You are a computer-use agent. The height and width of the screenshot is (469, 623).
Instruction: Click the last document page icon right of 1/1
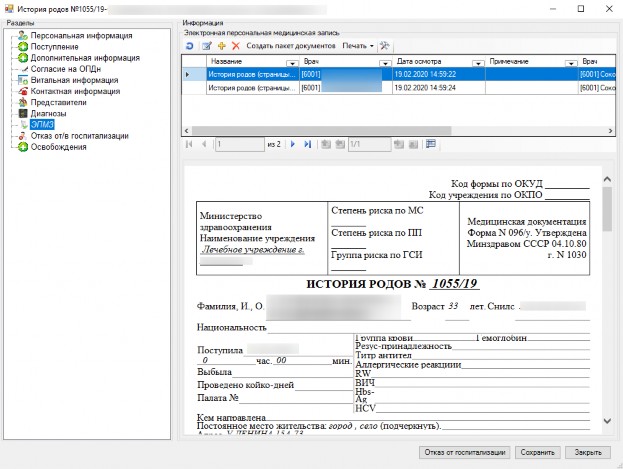point(413,144)
